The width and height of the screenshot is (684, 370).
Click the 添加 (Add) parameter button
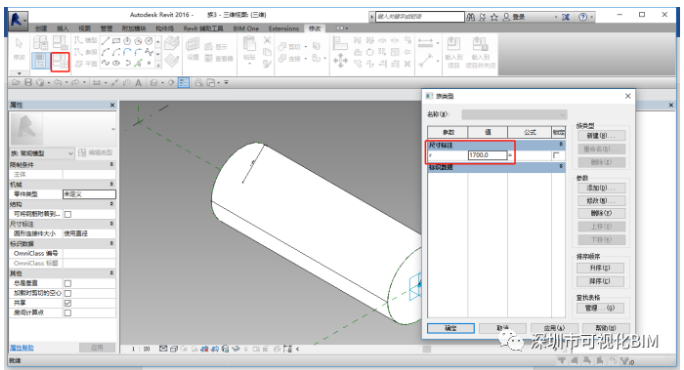601,188
